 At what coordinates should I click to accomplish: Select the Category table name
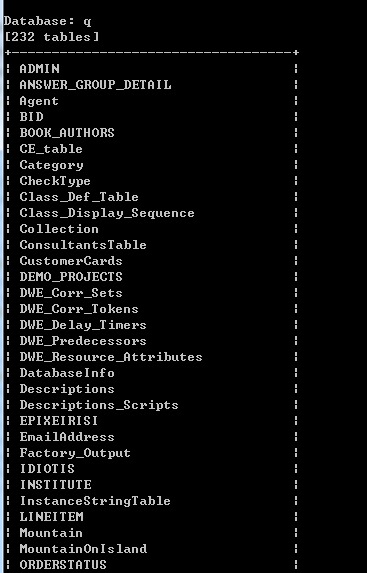coord(52,165)
